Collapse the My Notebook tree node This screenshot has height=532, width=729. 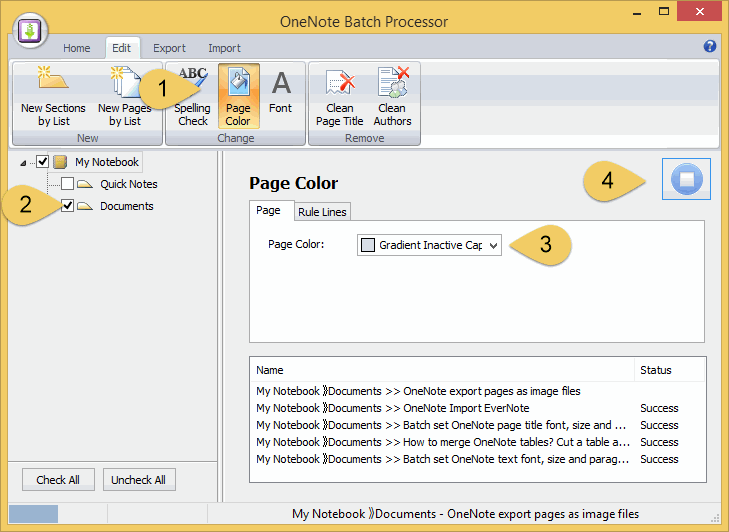click(x=23, y=163)
